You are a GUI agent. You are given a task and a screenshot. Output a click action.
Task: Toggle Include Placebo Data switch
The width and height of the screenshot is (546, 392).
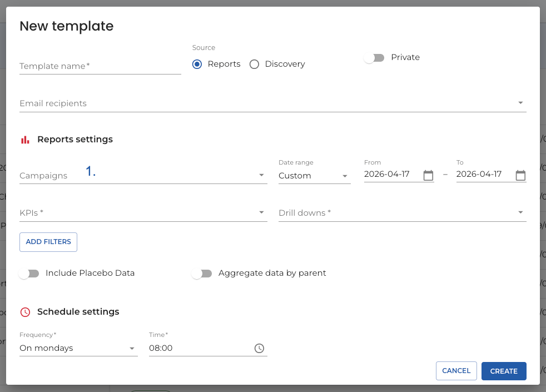29,274
